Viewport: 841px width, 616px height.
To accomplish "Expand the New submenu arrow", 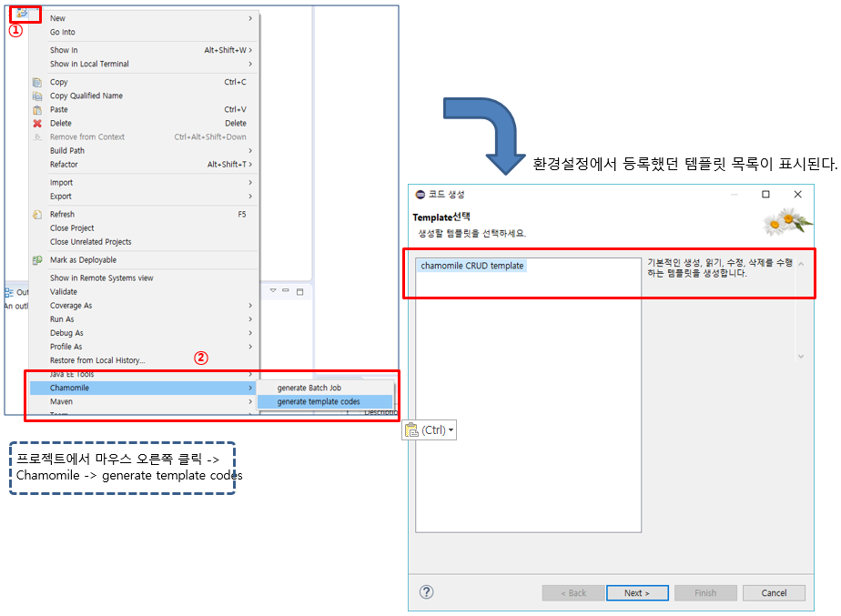I will click(x=250, y=18).
